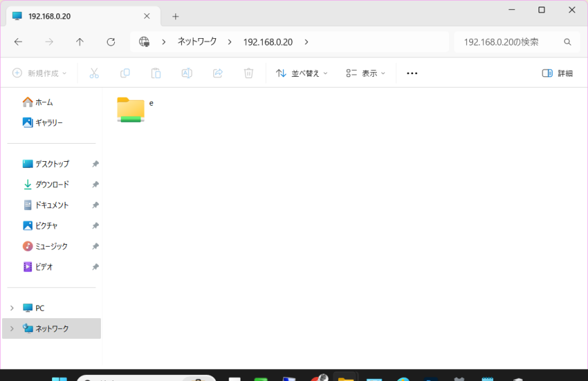
Task: Select the 192.168.0.20 window tab
Action: pos(84,16)
